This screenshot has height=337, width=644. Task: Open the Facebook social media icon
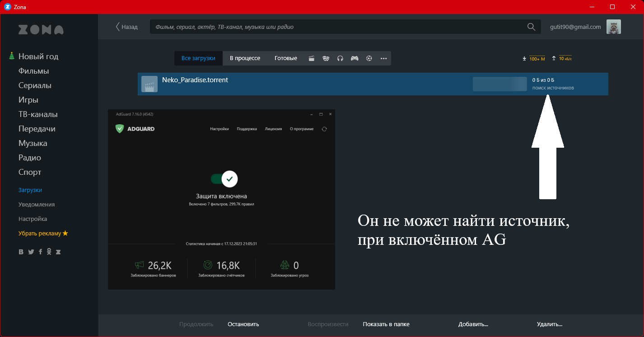click(40, 252)
